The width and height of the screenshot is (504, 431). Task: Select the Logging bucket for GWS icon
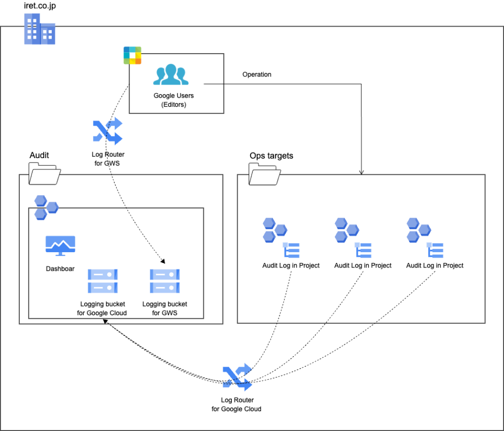(164, 281)
